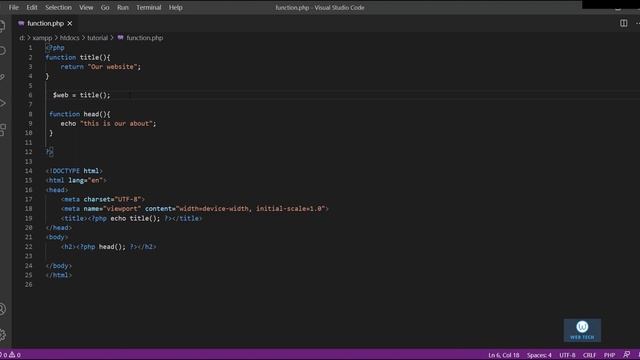Change the 'PHP' language mode
Viewport: 640px width, 360px height.
[x=609, y=355]
